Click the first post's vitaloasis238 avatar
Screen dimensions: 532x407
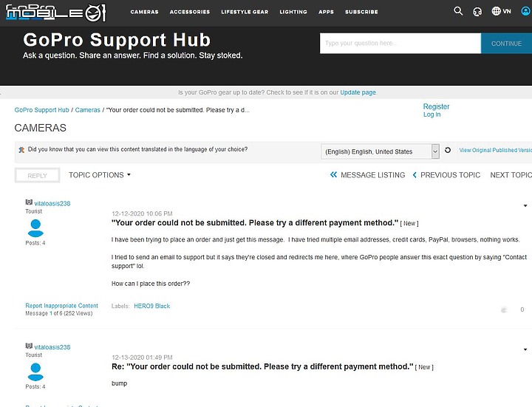coord(35,228)
